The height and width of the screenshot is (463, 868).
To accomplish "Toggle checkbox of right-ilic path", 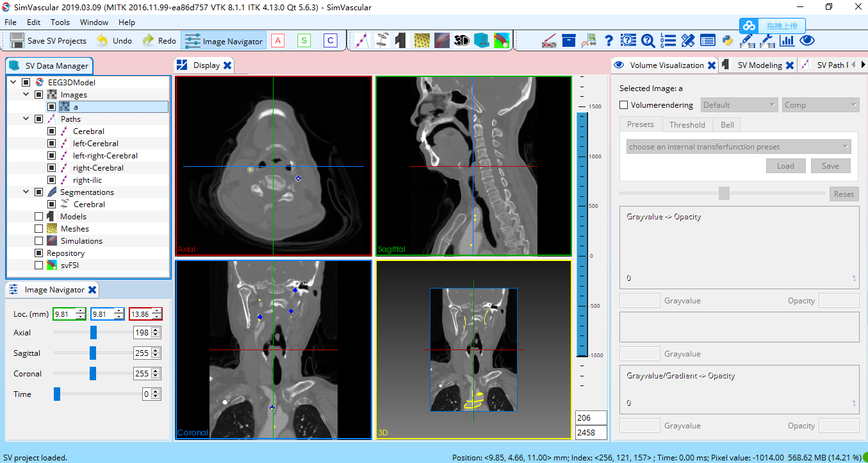I will click(x=51, y=180).
